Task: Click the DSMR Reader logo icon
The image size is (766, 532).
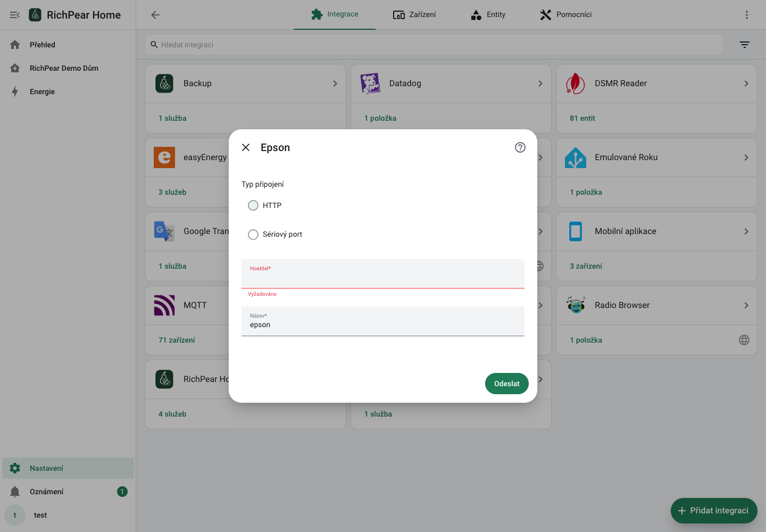Action: coord(576,84)
